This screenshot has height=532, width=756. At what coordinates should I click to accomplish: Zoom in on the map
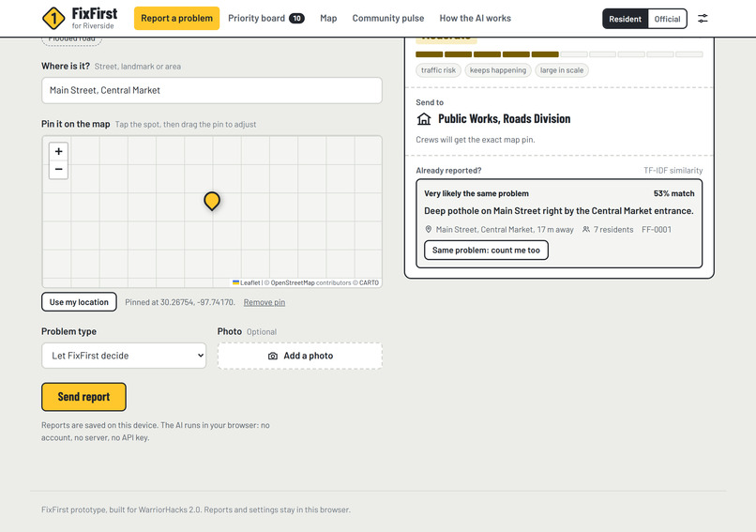(x=58, y=151)
